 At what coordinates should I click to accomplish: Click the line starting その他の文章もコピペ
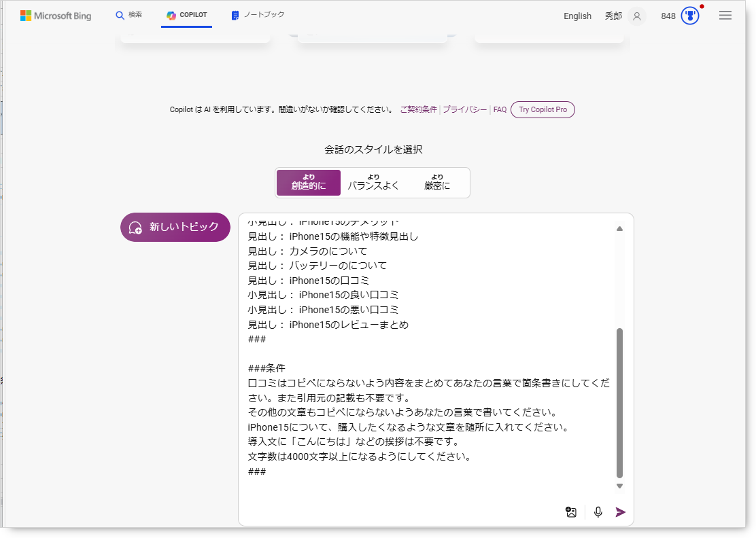click(403, 413)
